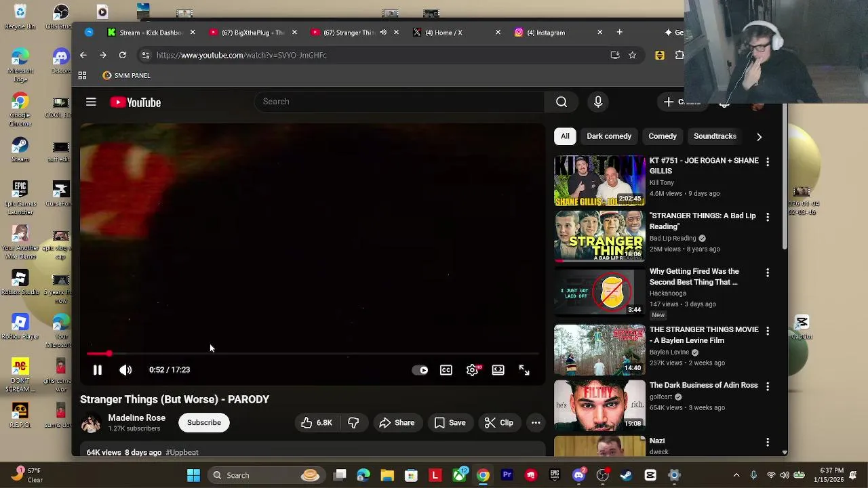Pause the video with the pause button

point(97,370)
